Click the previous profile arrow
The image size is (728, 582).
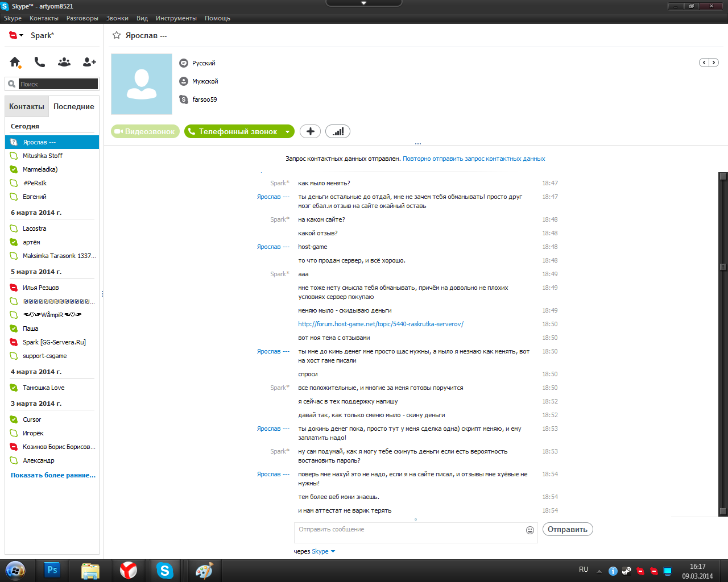pos(704,63)
